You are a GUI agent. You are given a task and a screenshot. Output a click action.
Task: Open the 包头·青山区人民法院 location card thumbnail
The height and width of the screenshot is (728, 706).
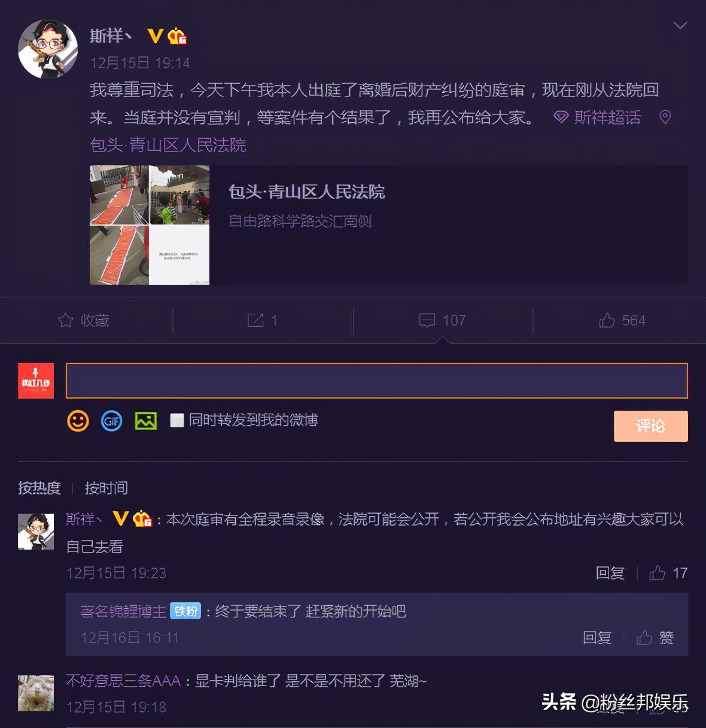click(x=150, y=225)
